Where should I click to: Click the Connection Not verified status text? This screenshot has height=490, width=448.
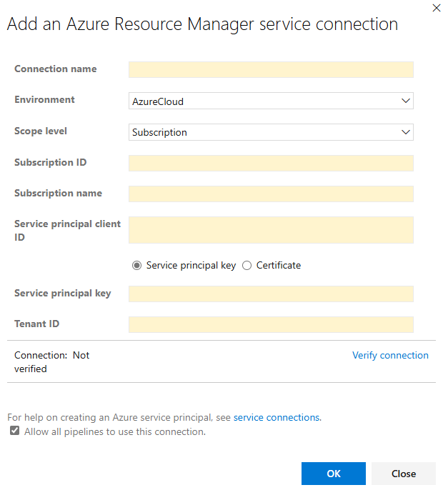click(51, 361)
